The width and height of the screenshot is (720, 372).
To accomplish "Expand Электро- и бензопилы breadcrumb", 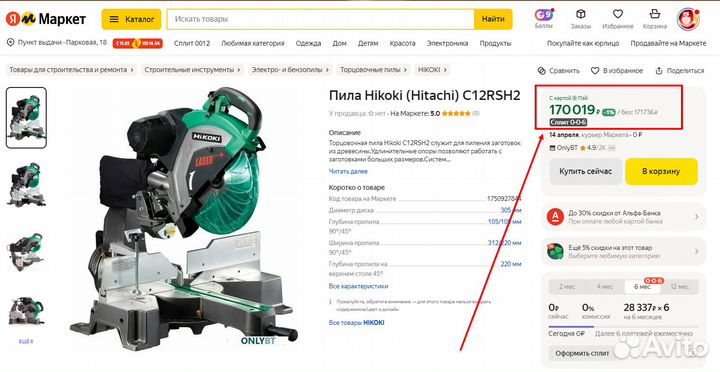I will tap(290, 70).
